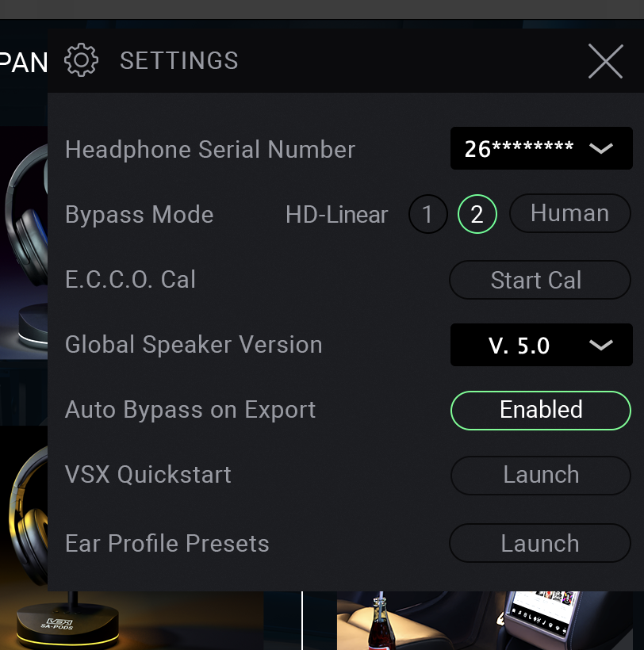644x650 pixels.
Task: Choose the car interior room image
Action: (485, 621)
